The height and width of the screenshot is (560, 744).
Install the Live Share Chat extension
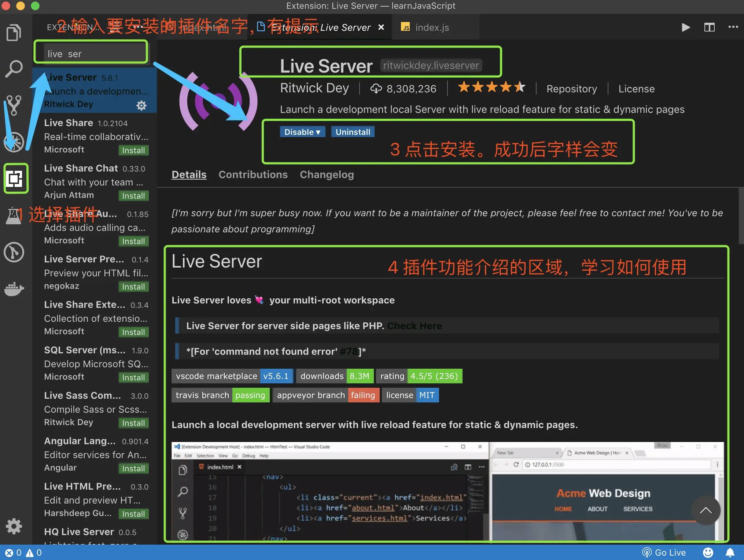133,196
